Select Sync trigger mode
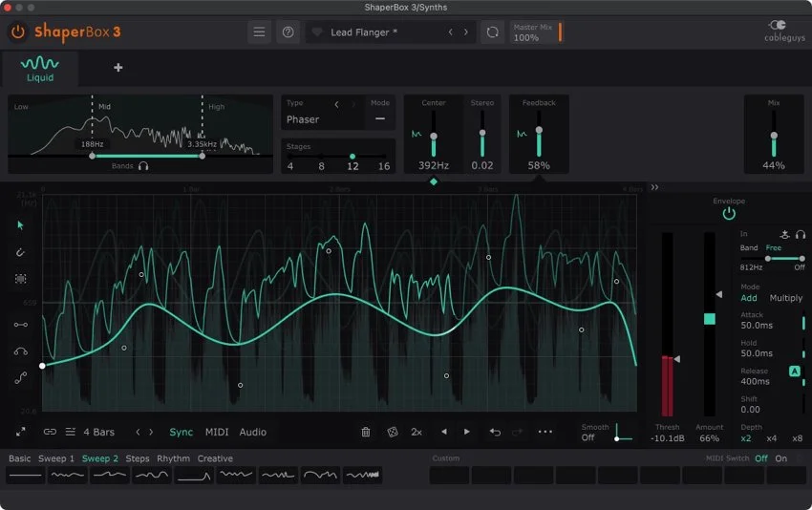This screenshot has height=510, width=812. pyautogui.click(x=182, y=432)
